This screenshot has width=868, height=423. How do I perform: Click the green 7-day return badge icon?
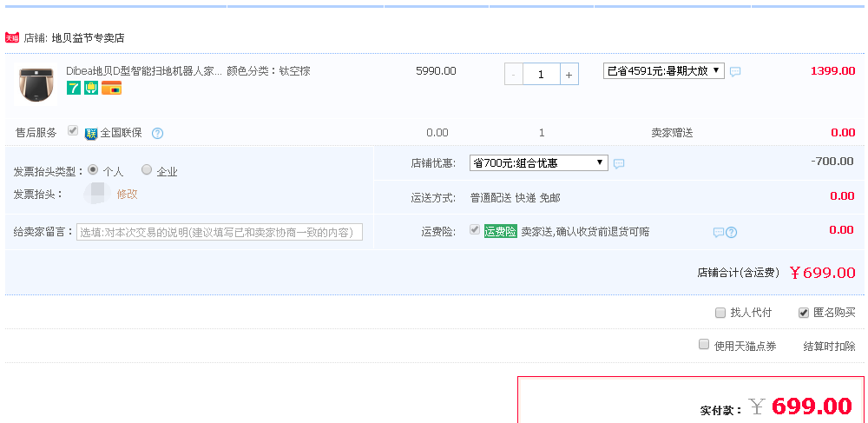tap(74, 88)
